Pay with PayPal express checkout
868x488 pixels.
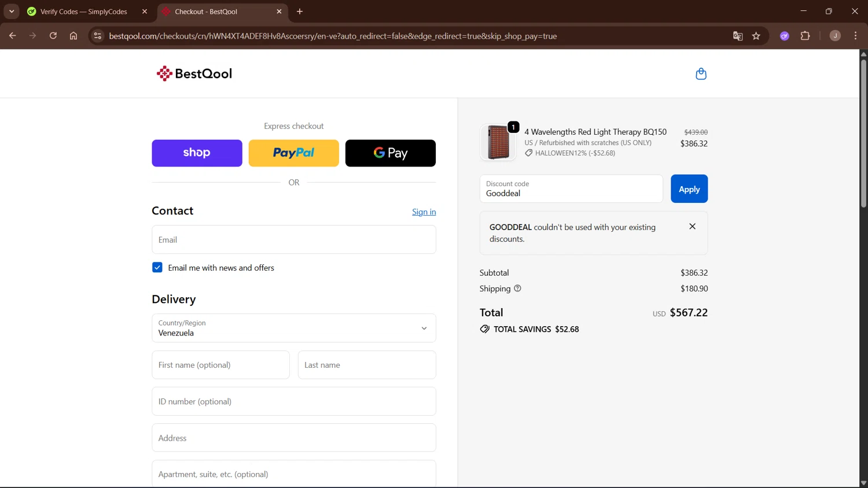point(294,153)
